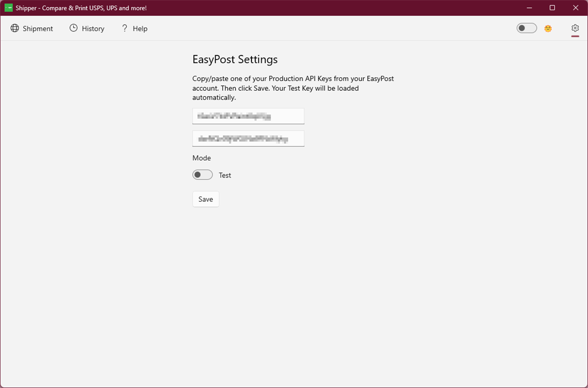Screen dimensions: 588x388
Task: Enable Test mode under EasyPost Settings
Action: point(202,175)
